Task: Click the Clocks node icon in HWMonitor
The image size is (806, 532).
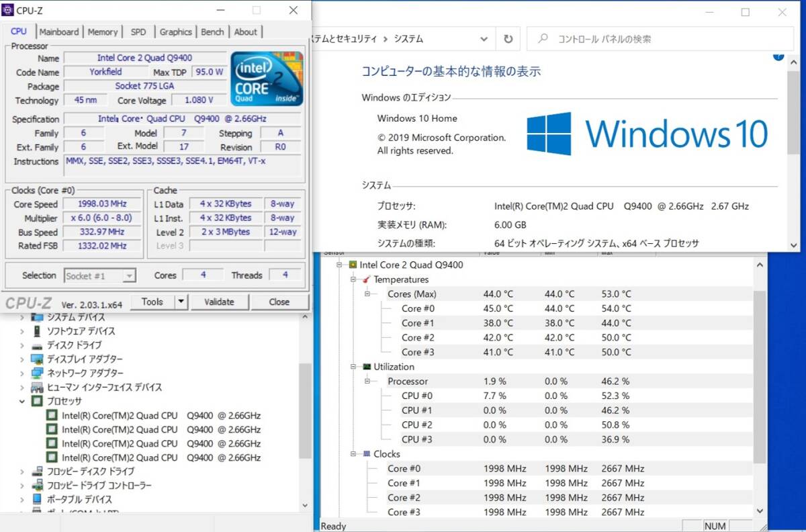Action: tap(367, 454)
